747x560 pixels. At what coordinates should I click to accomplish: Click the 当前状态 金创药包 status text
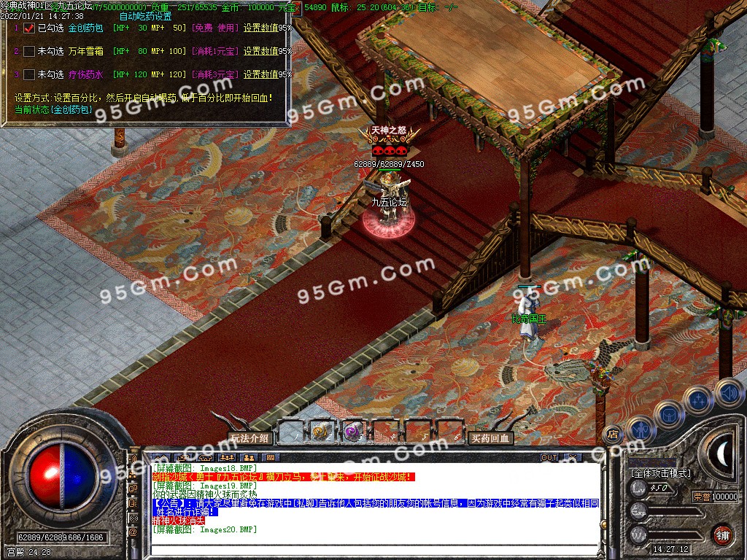coord(53,109)
